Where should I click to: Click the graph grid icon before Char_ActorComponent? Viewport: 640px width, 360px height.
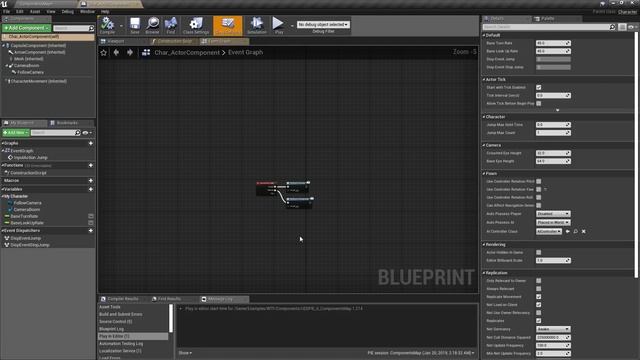point(146,52)
